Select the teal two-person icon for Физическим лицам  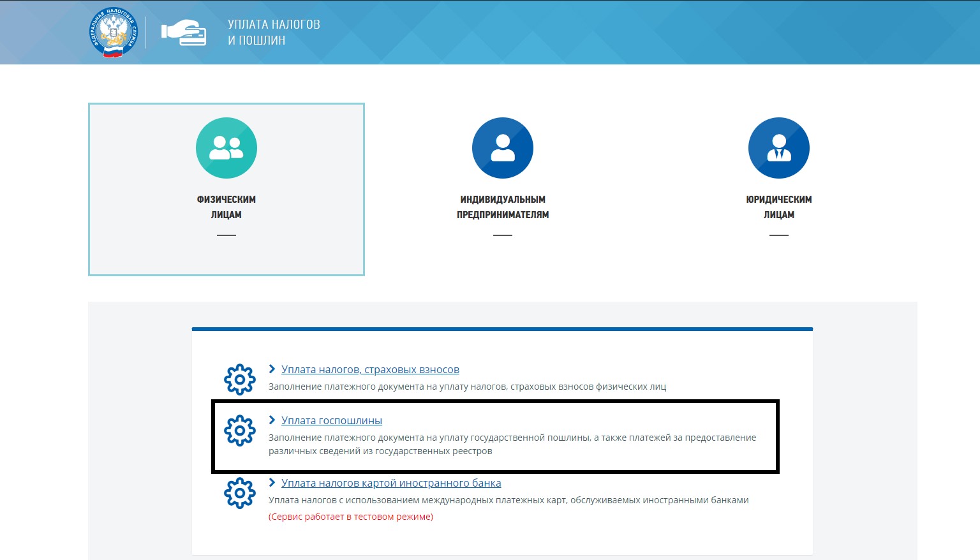click(x=226, y=148)
